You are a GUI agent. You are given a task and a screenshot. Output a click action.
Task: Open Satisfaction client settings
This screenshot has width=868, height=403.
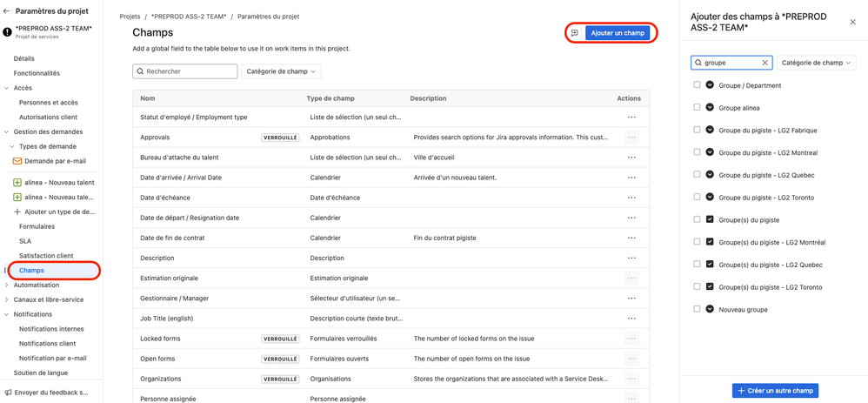tap(46, 256)
